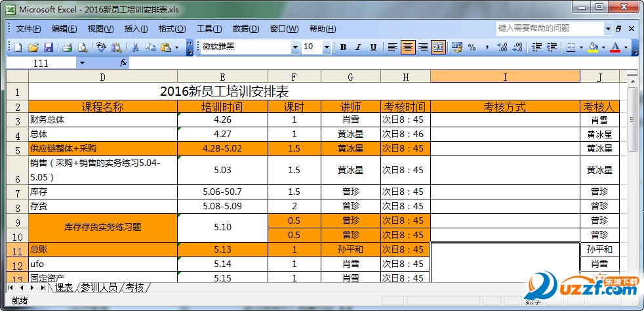Decrease the cell indent
This screenshot has width=644, height=311.
tap(536, 47)
